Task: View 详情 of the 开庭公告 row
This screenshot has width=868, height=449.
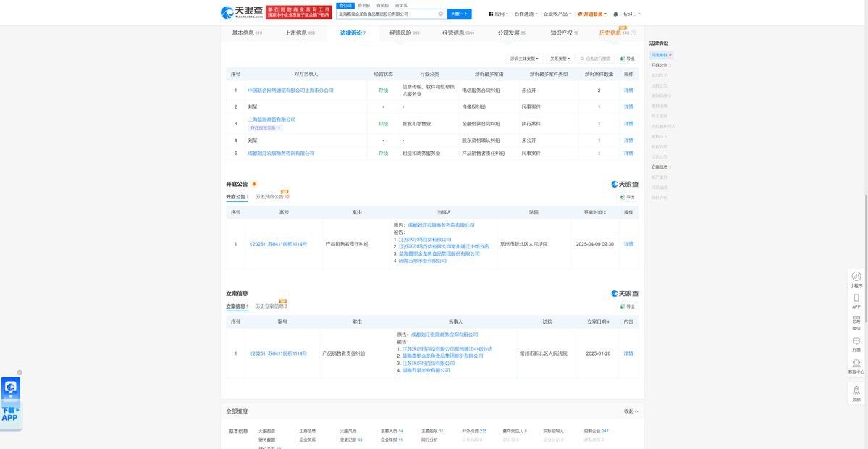Action: click(629, 244)
